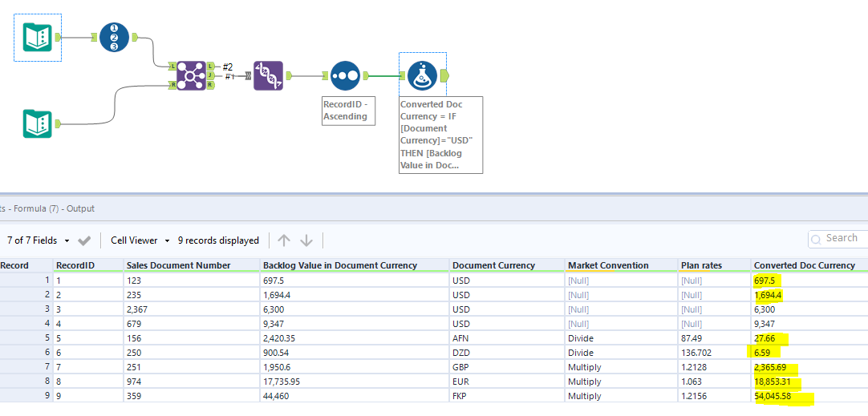Apply field selection checkmark in results

tap(84, 240)
